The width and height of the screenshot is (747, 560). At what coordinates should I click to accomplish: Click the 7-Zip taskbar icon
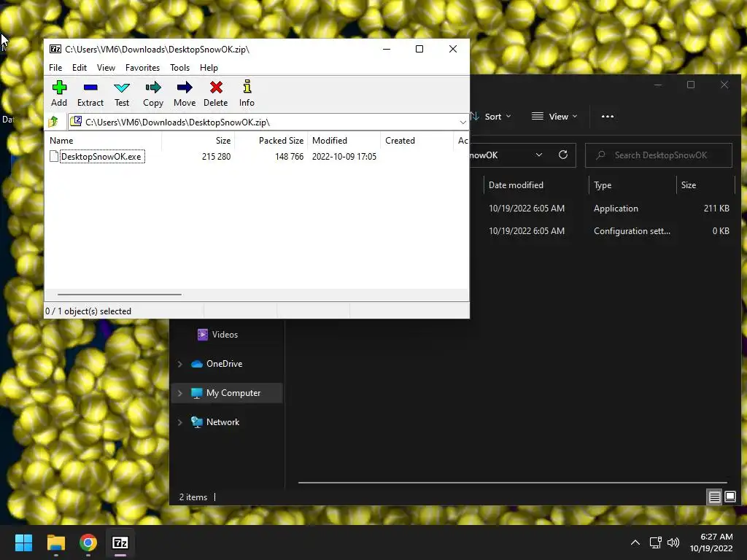click(120, 542)
